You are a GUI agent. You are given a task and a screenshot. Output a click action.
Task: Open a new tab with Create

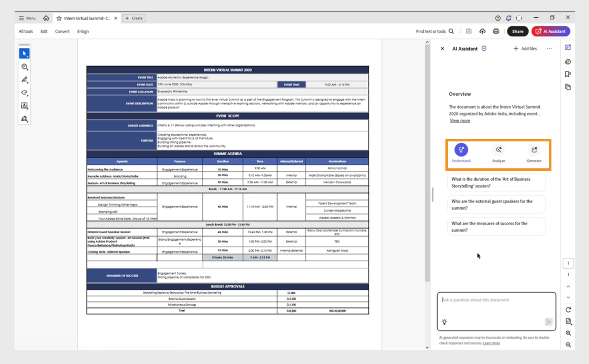[134, 18]
